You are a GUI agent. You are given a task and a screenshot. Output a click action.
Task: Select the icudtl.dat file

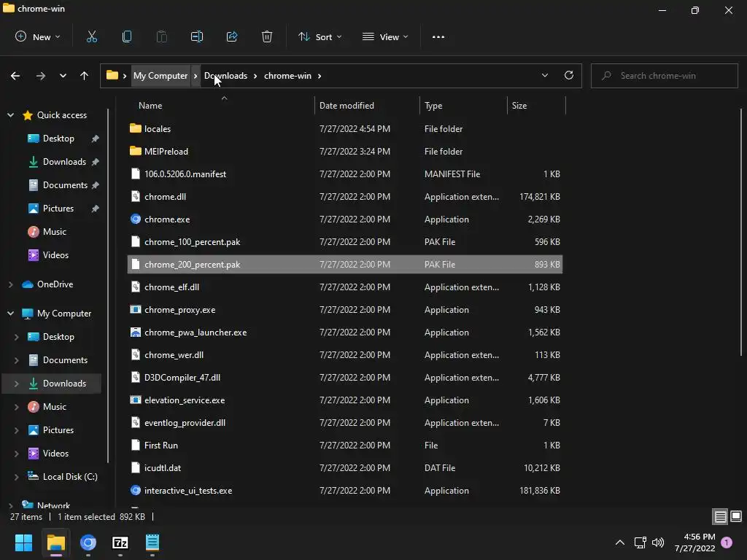click(345, 468)
